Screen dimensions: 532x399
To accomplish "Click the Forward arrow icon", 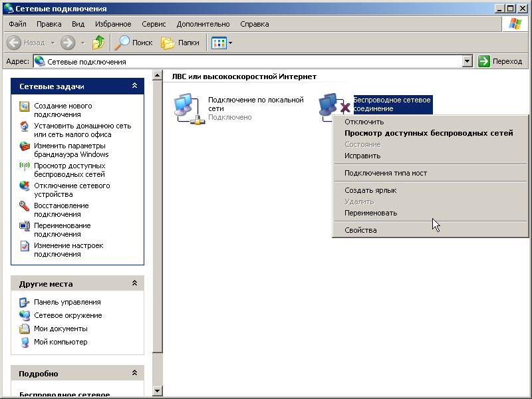I will coord(68,43).
